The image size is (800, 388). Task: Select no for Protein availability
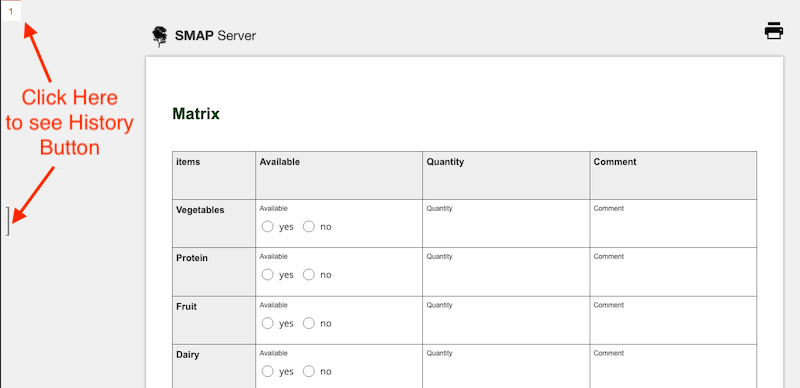pos(309,275)
